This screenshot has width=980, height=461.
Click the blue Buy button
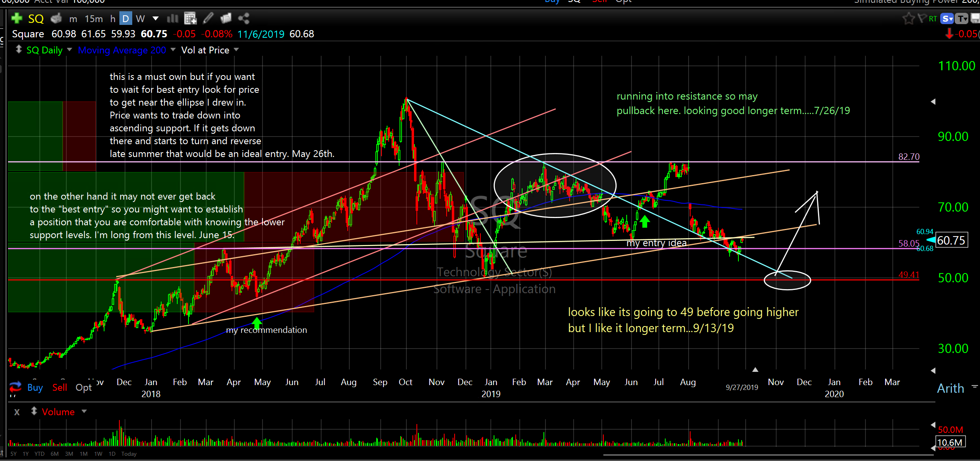point(35,388)
